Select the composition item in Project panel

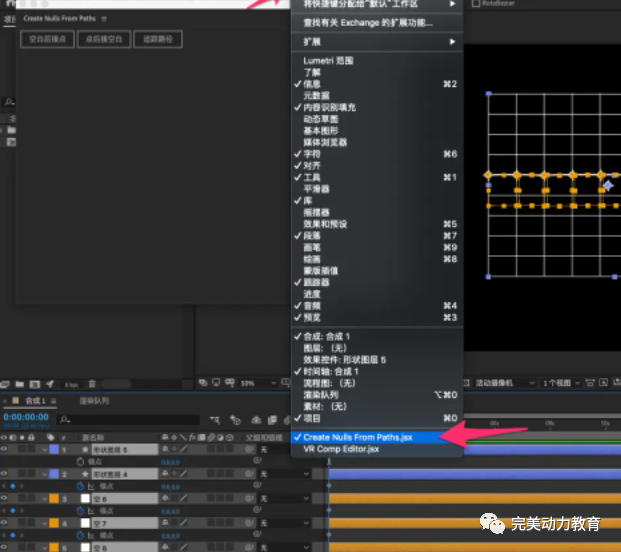pyautogui.click(x=11, y=142)
